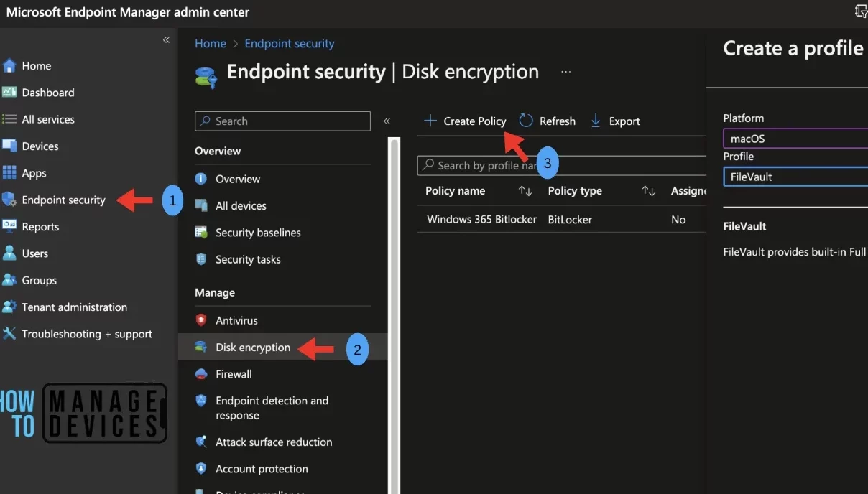Go to All services
Screen dimensions: 868x494
coord(48,119)
